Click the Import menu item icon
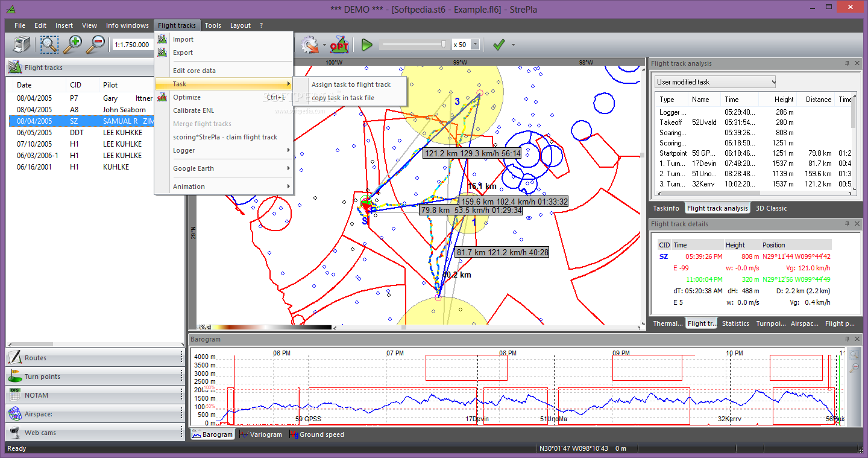868x458 pixels. [162, 39]
